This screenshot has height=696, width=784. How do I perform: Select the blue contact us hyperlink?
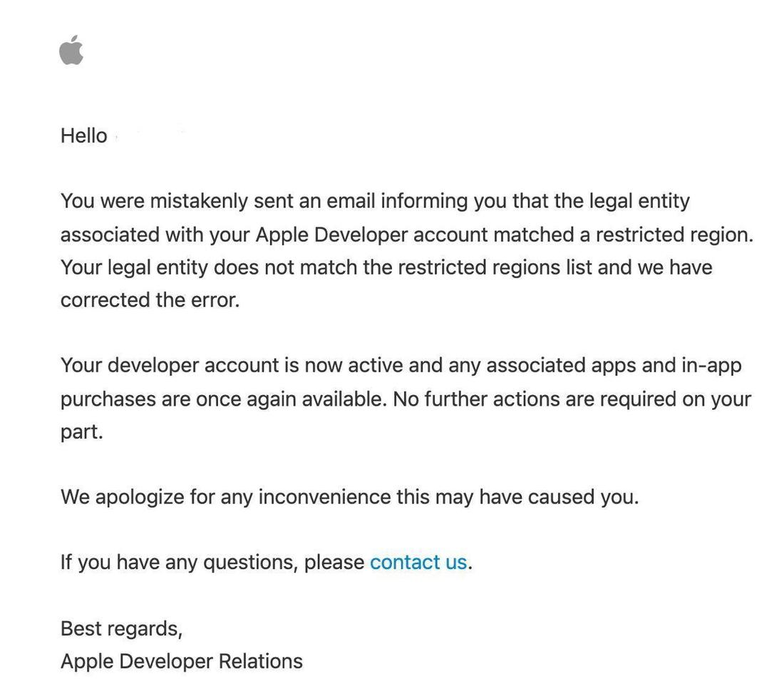point(418,563)
